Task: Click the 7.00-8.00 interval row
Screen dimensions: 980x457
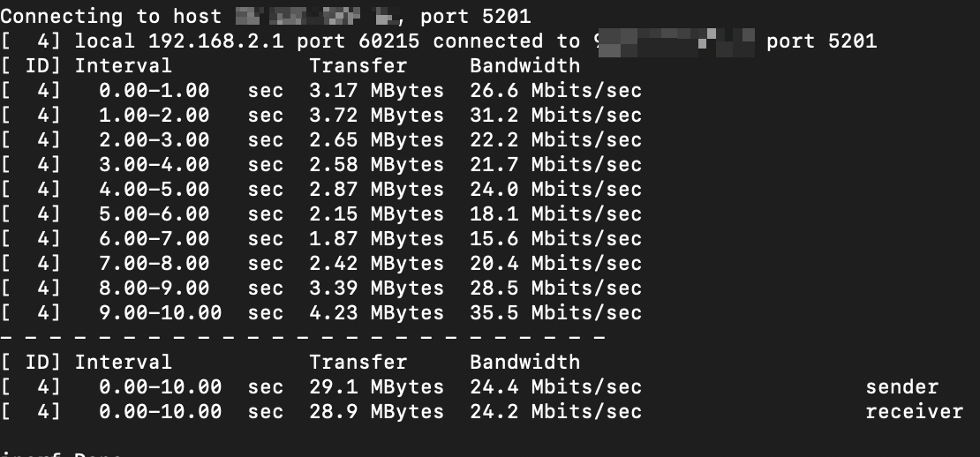Action: click(321, 264)
